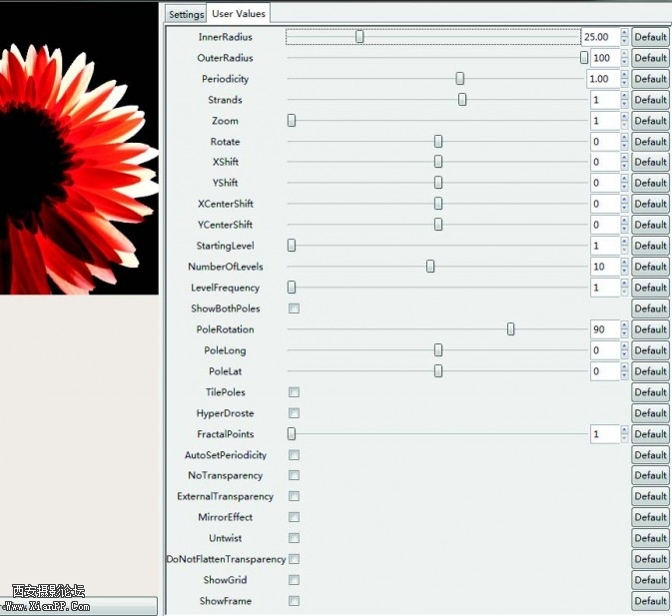Click the PoleLong slider handle
Viewport: 672px width, 616px height.
(x=438, y=350)
